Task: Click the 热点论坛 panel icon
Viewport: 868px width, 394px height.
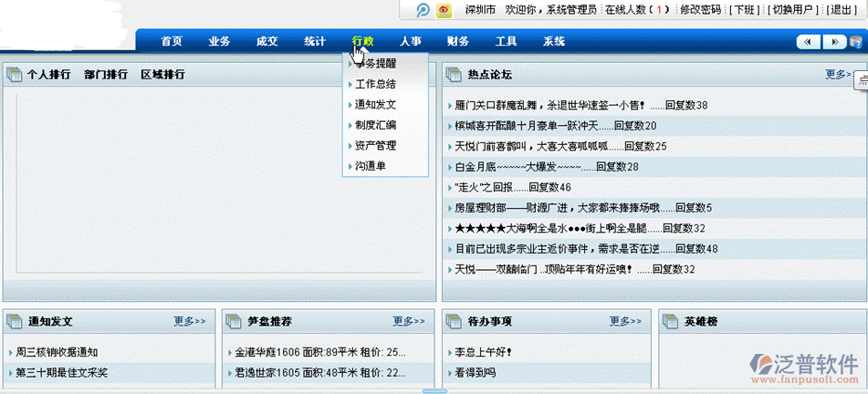Action: [454, 75]
